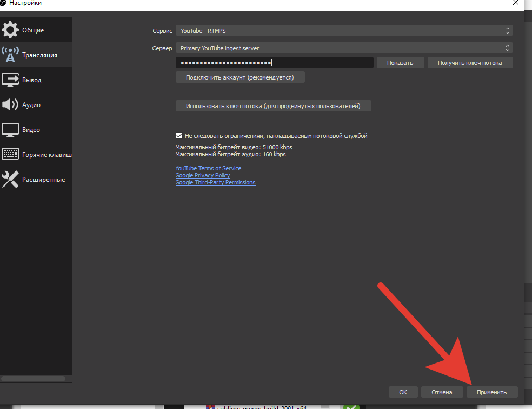Click the Hotkeys keyboard icon
The width and height of the screenshot is (532, 409).
pyautogui.click(x=10, y=155)
